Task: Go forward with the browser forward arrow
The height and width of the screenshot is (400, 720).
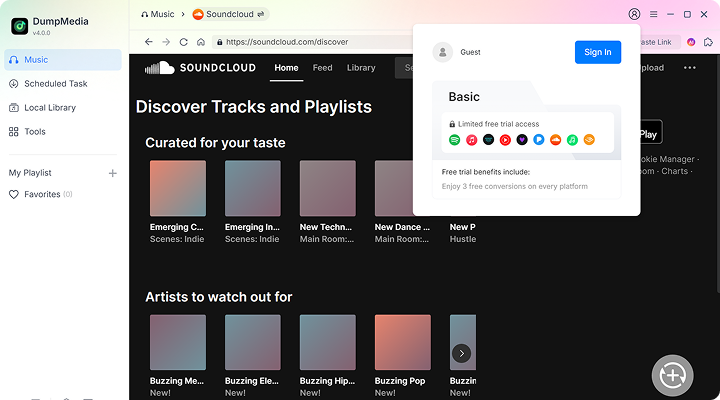Action: tap(166, 42)
